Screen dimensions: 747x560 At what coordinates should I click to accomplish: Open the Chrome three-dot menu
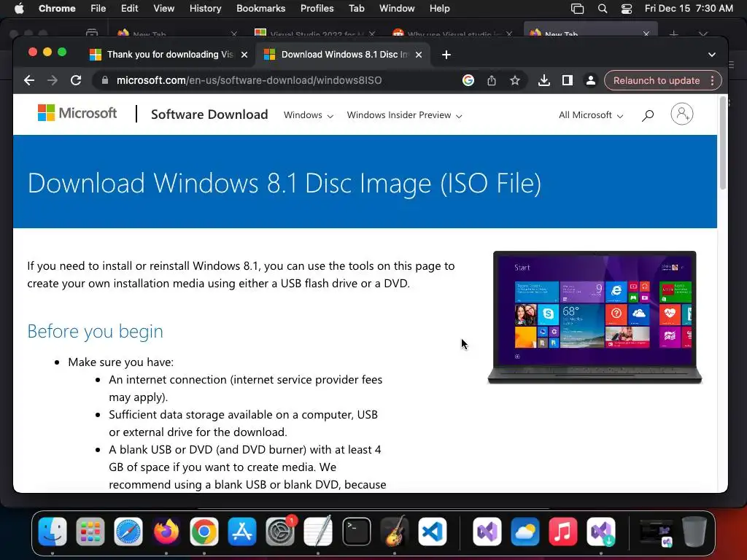pyautogui.click(x=713, y=80)
